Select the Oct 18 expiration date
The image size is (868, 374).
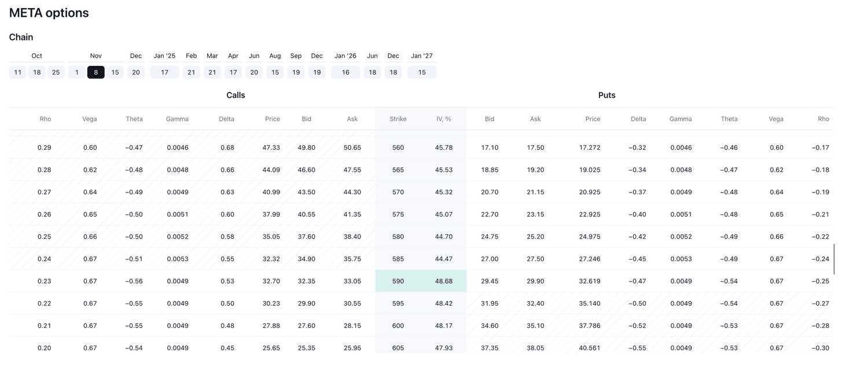[x=37, y=72]
